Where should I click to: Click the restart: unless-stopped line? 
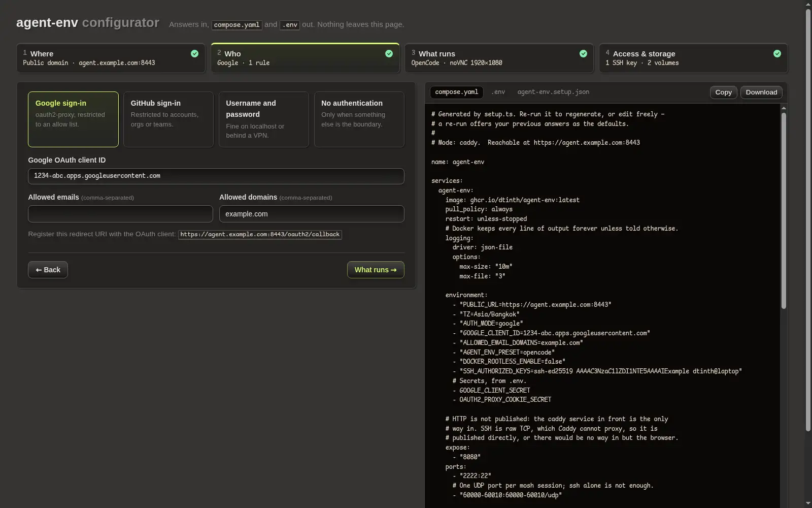(x=486, y=219)
